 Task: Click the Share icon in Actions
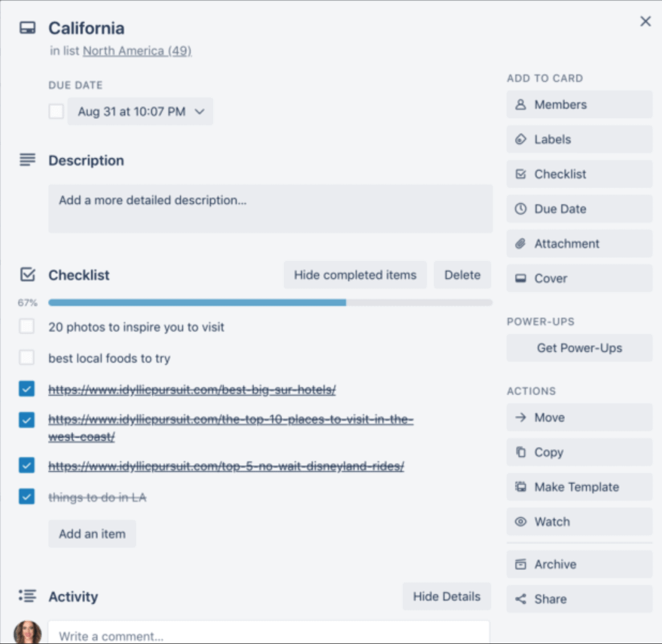pos(520,599)
